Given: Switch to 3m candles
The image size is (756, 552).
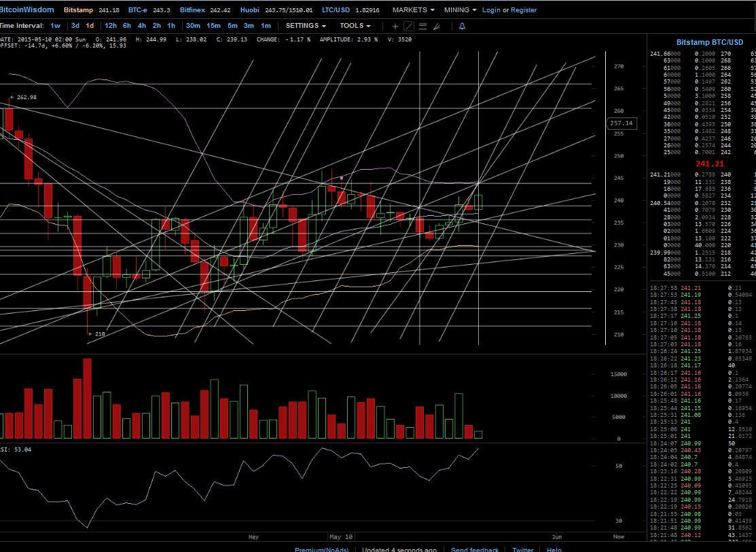Looking at the screenshot, I should [249, 26].
